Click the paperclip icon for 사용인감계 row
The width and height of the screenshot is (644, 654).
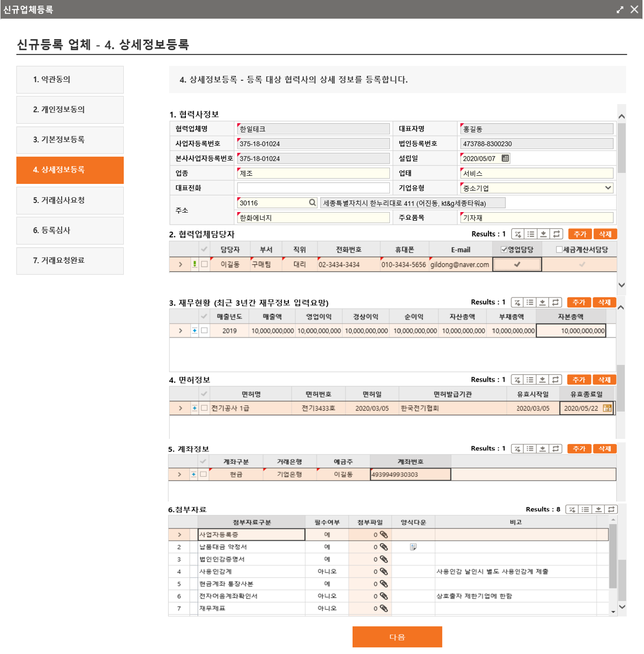384,572
